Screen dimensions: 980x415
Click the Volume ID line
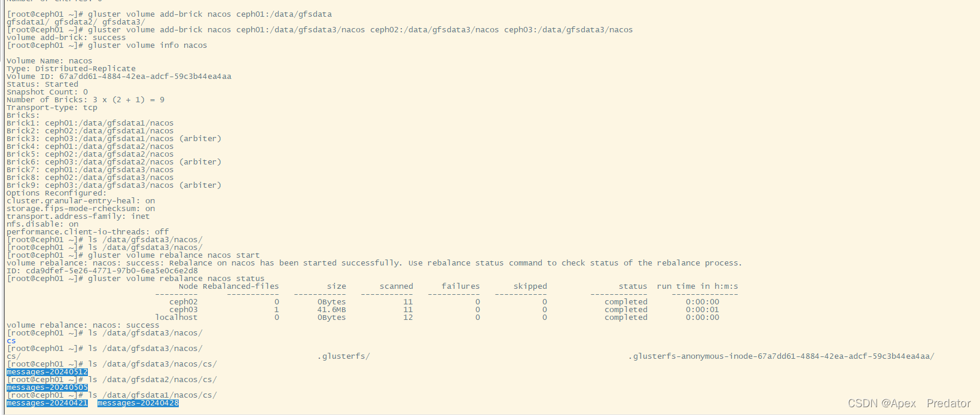[x=119, y=77]
